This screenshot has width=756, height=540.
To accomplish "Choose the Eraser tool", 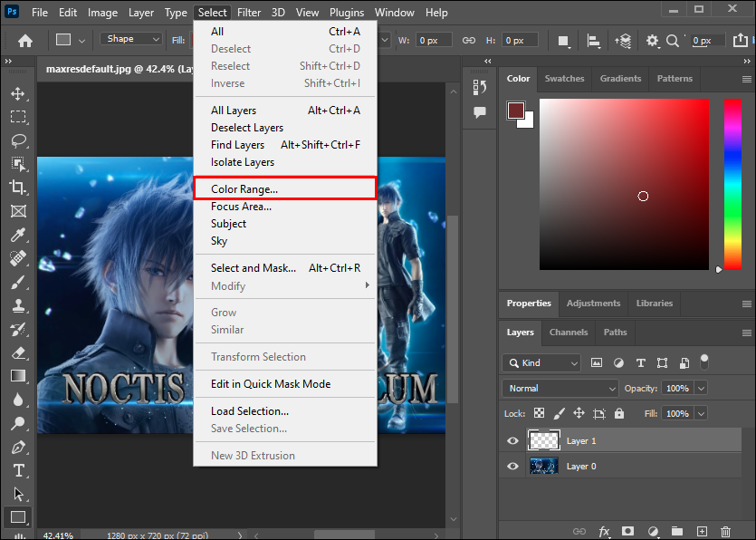I will coord(18,352).
